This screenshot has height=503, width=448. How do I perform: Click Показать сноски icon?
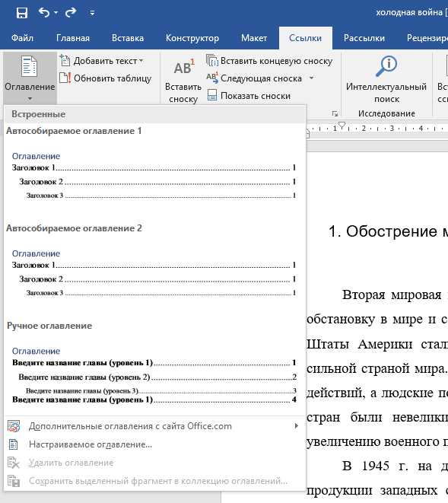pyautogui.click(x=212, y=95)
